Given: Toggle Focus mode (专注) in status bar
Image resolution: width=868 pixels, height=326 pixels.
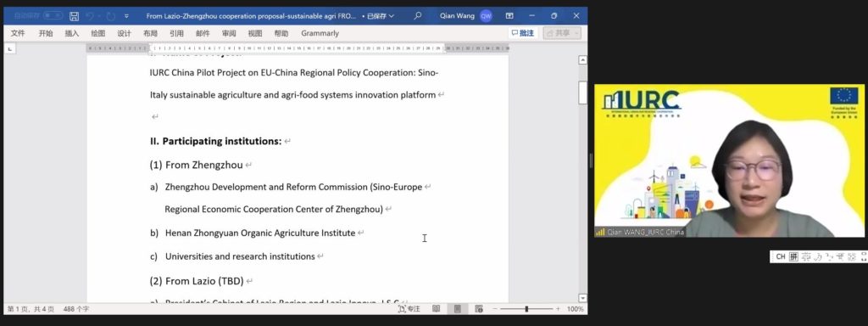Looking at the screenshot, I should coord(409,309).
